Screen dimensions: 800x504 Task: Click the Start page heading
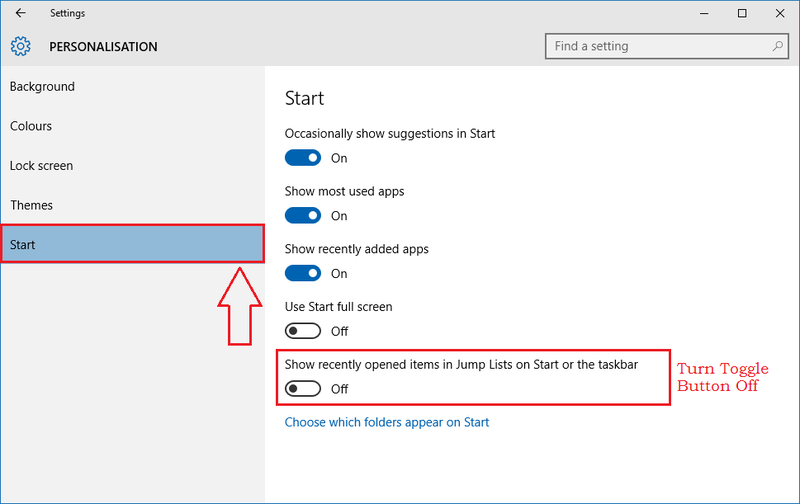tap(305, 98)
